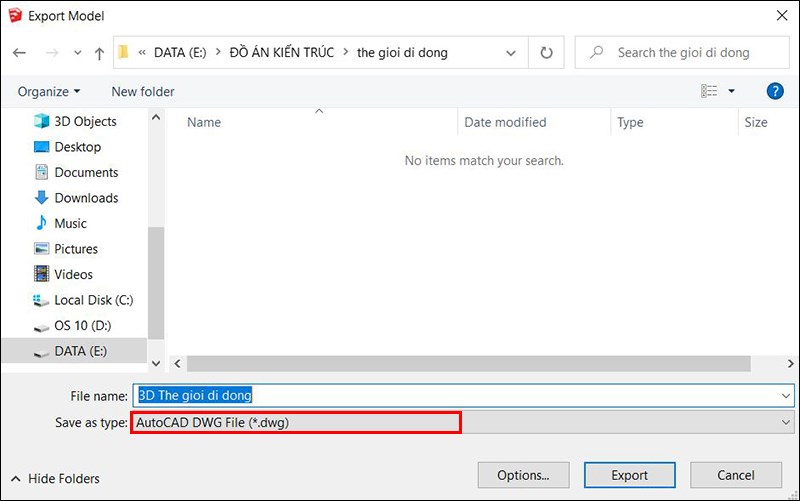Click 'the gioi di dong' breadcrumb
The image size is (800, 501).
(x=402, y=53)
